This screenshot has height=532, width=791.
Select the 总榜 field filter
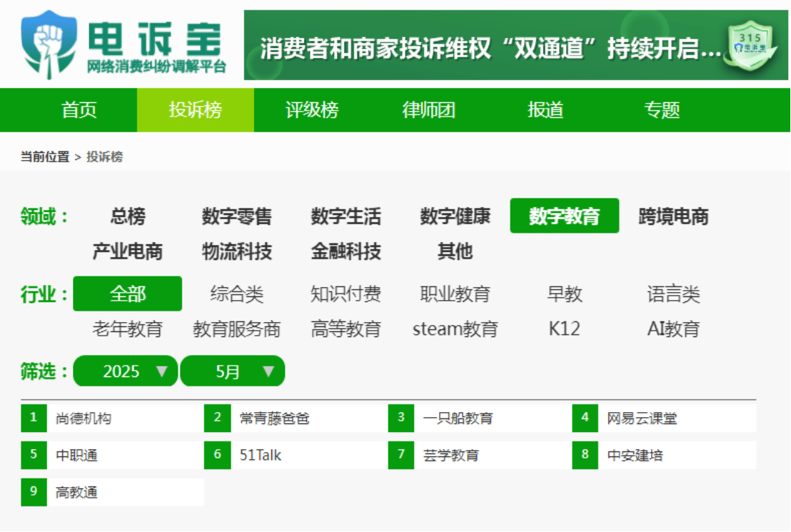(x=128, y=216)
